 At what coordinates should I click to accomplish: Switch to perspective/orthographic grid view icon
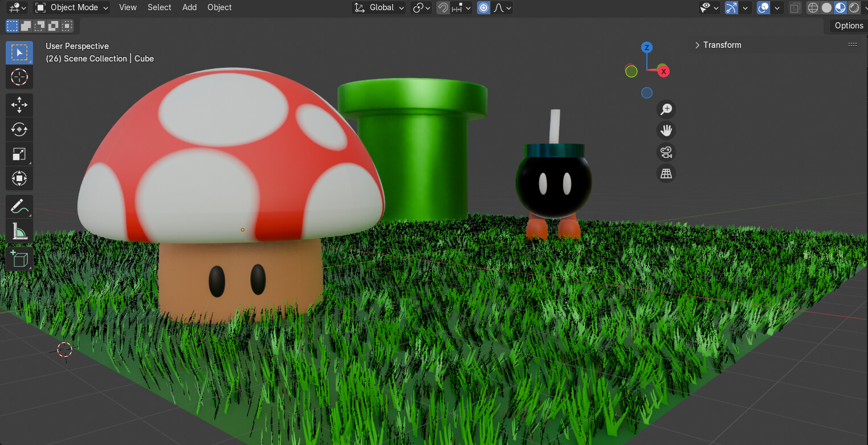(666, 173)
